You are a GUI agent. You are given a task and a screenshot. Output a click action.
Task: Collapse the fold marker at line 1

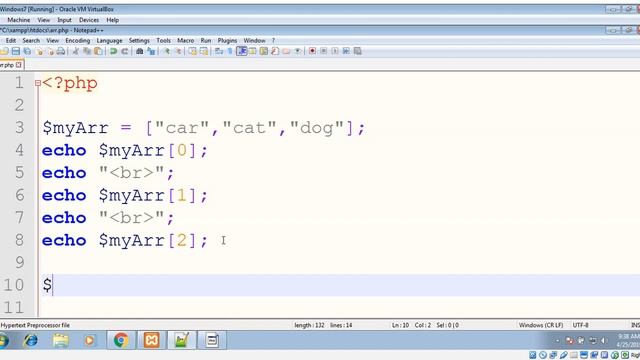pyautogui.click(x=38, y=83)
